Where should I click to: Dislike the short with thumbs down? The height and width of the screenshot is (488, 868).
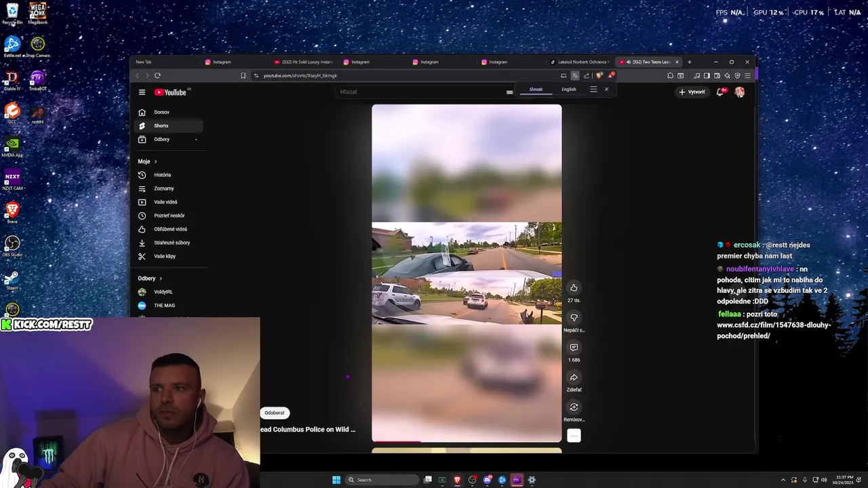574,317
